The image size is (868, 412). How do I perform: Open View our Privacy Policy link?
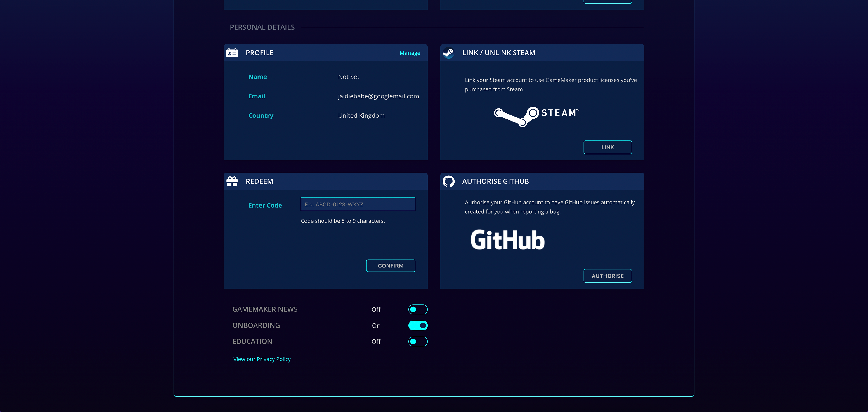click(262, 359)
